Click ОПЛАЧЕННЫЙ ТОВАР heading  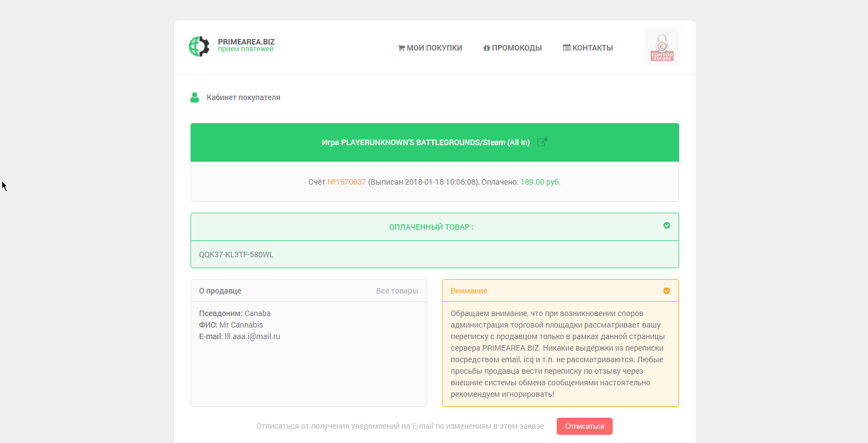coord(431,227)
